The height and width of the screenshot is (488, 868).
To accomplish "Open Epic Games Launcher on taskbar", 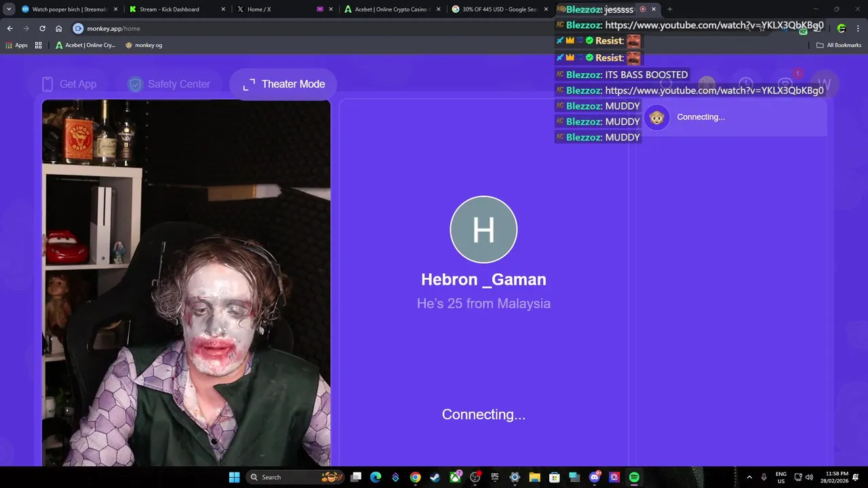I will point(495,477).
